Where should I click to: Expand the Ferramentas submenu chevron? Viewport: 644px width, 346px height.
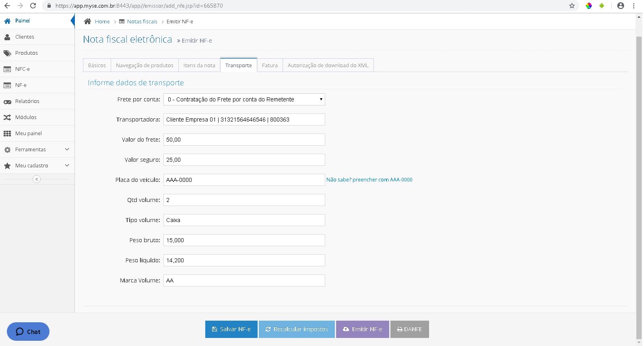coord(67,149)
